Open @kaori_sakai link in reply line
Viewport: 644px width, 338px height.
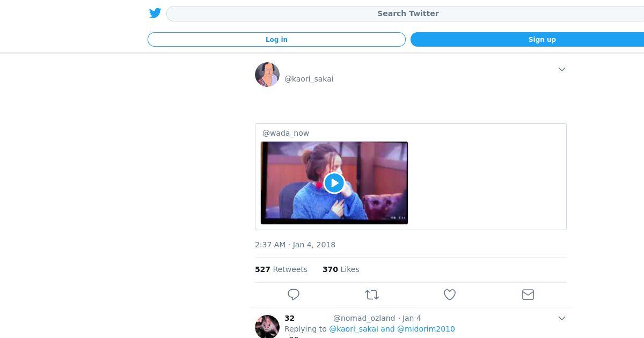pos(354,329)
